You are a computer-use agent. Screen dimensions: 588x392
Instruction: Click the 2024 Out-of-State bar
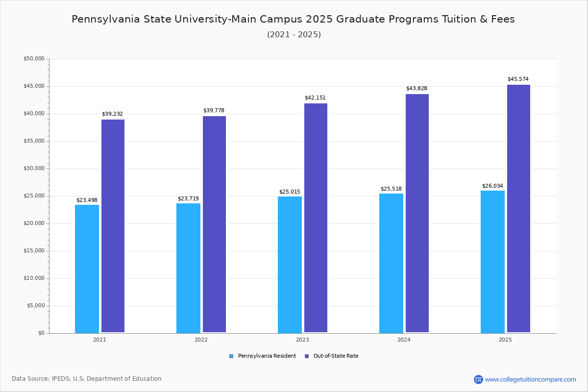[417, 213]
